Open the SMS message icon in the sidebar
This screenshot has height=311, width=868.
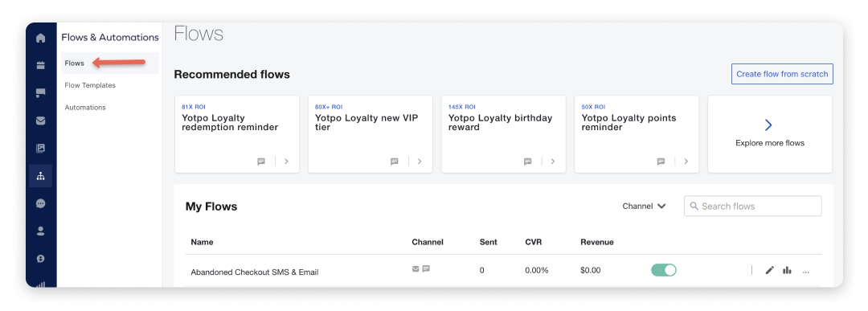40,93
